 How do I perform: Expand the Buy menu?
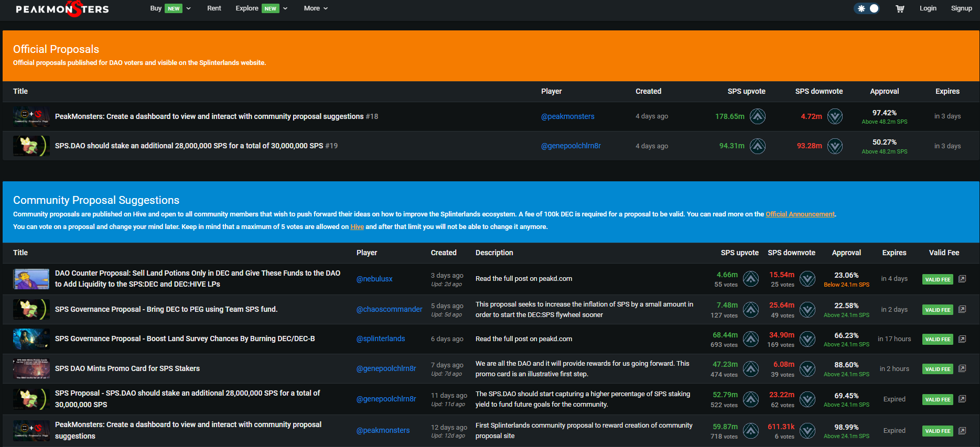click(170, 8)
